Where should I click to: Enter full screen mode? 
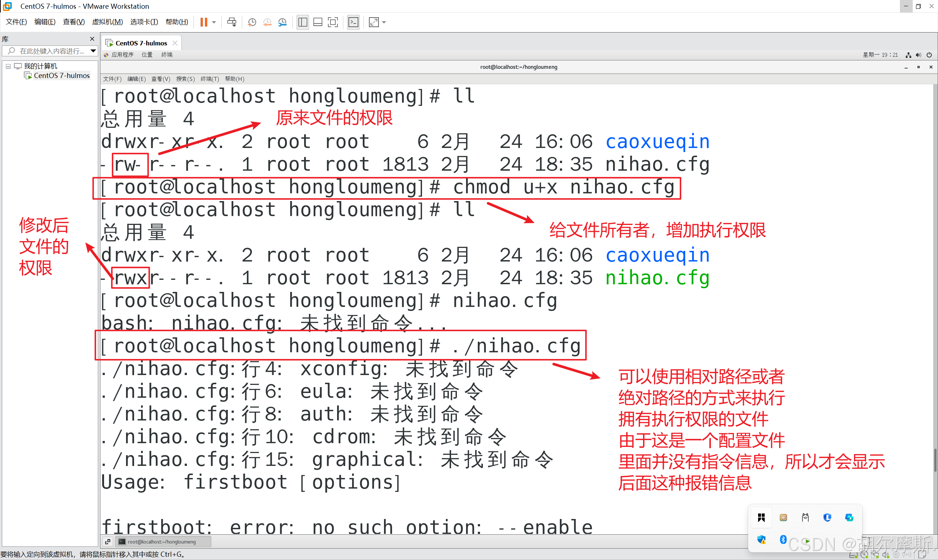coord(333,22)
